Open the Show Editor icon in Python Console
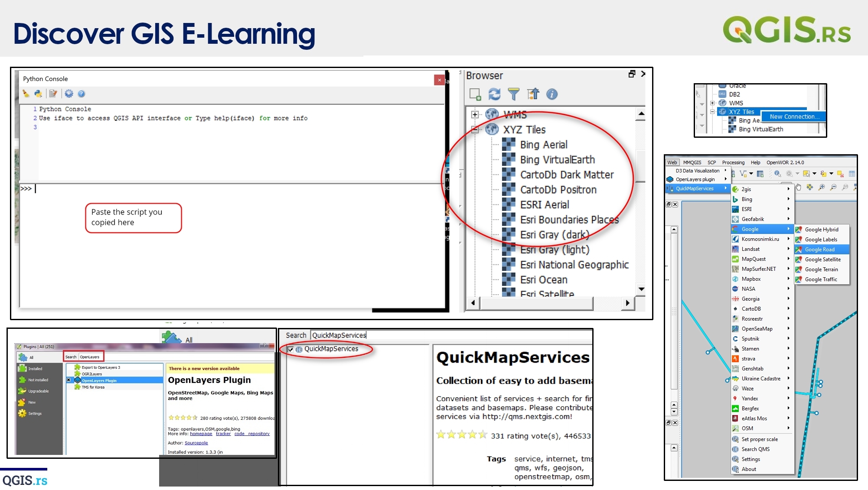The width and height of the screenshot is (868, 490). (x=53, y=94)
